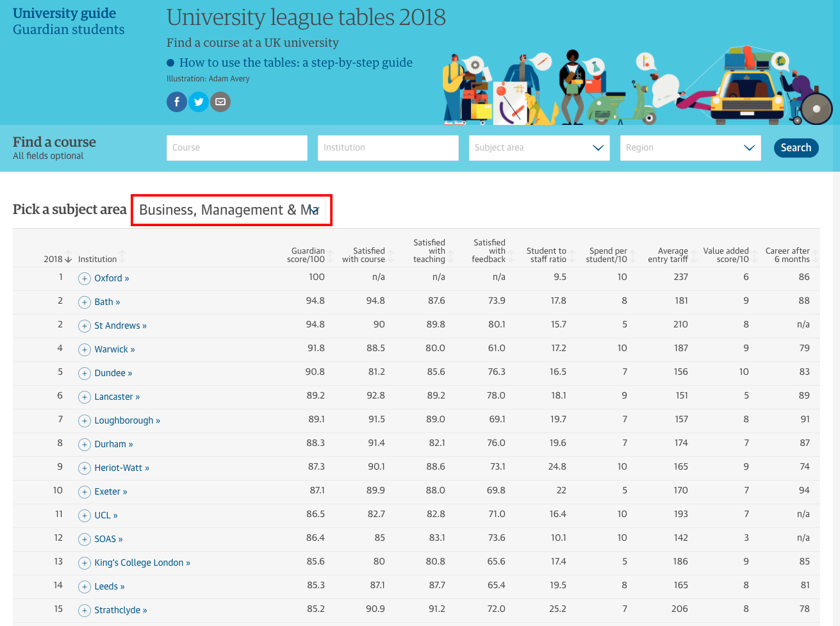Viewport: 840px width, 626px height.
Task: Open the Leeds university link
Action: [x=110, y=587]
